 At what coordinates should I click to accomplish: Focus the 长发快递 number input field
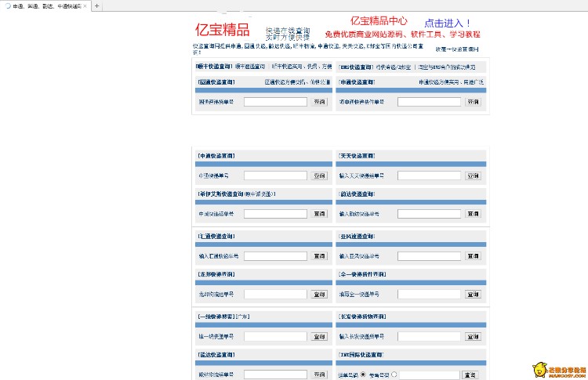(x=429, y=337)
